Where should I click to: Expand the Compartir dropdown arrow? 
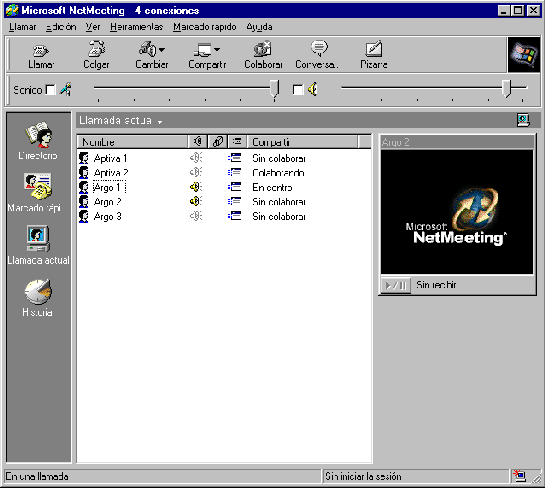point(217,50)
